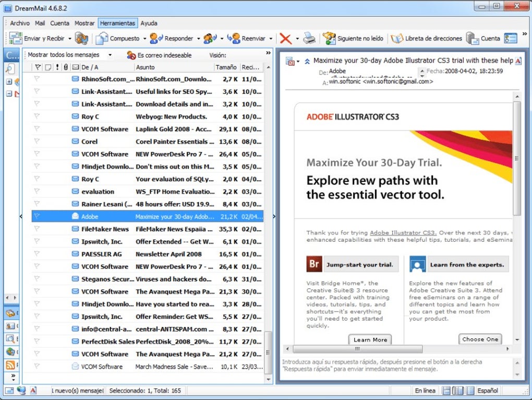This screenshot has height=400, width=532.
Task: Click the status bar window icon at far left
Action: click(x=9, y=391)
